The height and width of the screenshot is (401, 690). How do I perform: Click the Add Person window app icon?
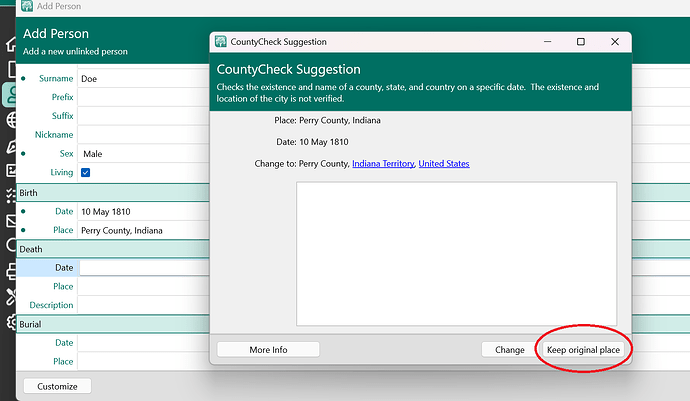(x=27, y=6)
